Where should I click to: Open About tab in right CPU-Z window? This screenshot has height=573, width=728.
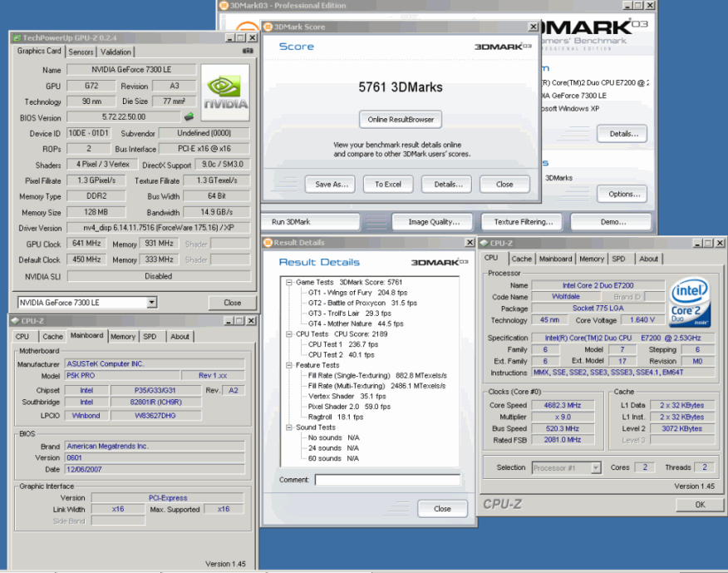click(x=648, y=259)
